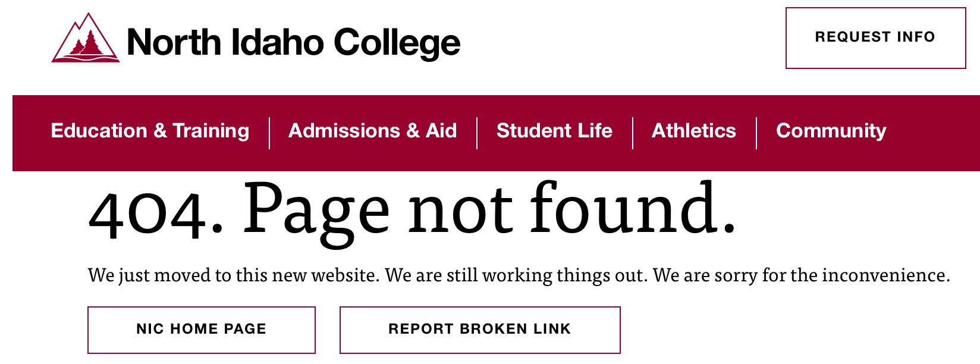Click "We are sorry for the inconvenience." text

[800, 275]
